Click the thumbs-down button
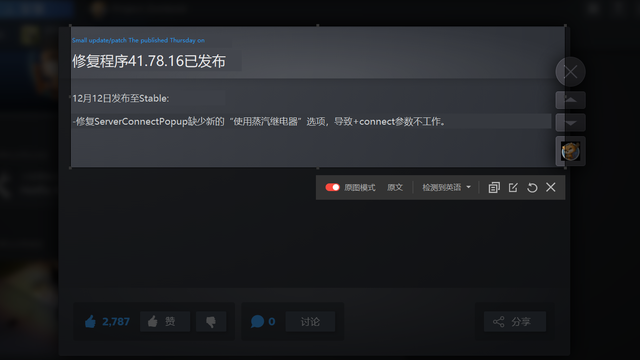The height and width of the screenshot is (360, 640). pyautogui.click(x=211, y=322)
